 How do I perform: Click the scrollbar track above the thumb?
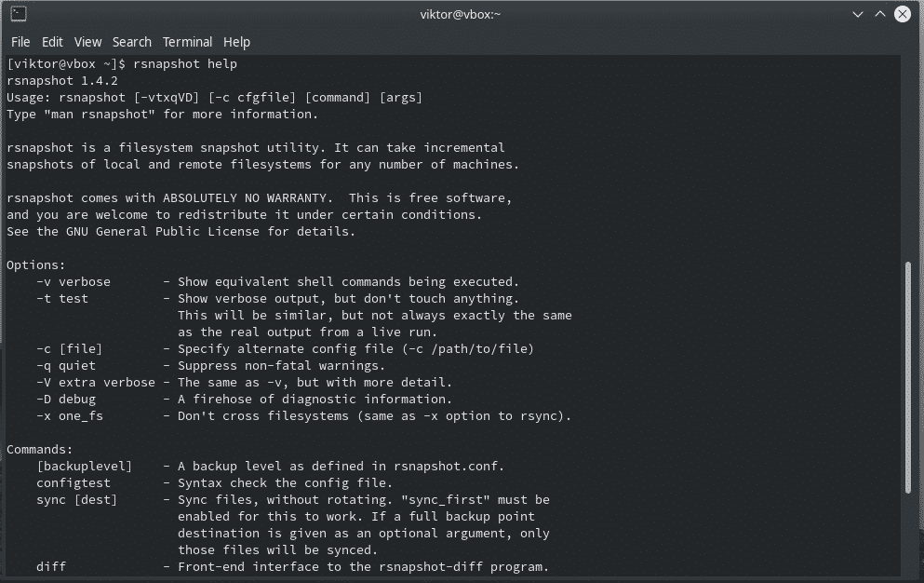coord(907,158)
